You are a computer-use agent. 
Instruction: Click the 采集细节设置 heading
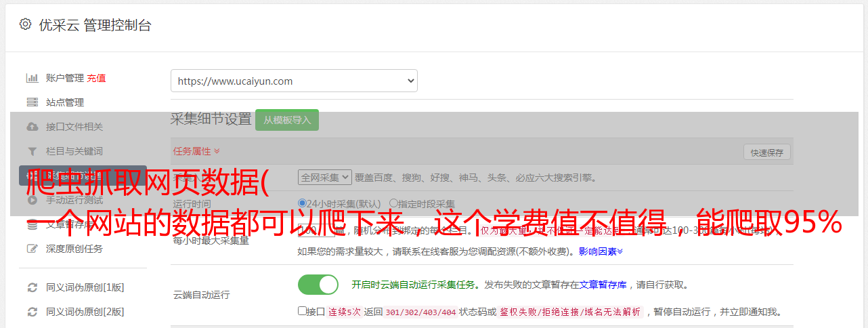point(211,119)
